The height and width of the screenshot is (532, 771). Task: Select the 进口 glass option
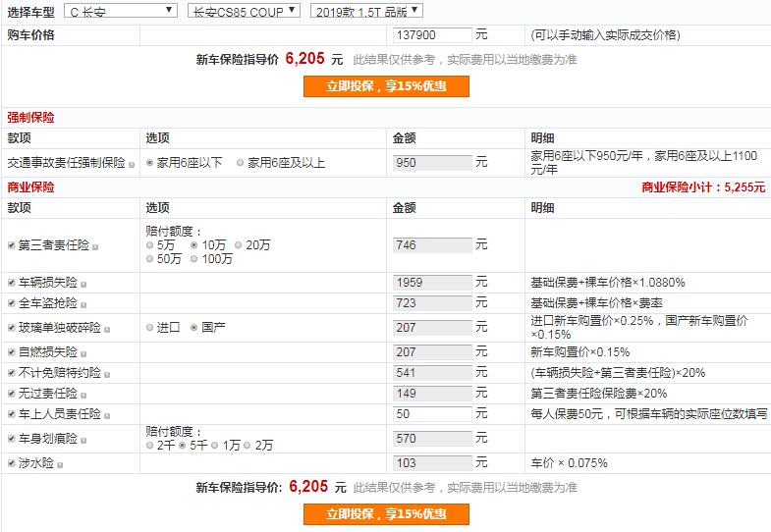click(150, 327)
